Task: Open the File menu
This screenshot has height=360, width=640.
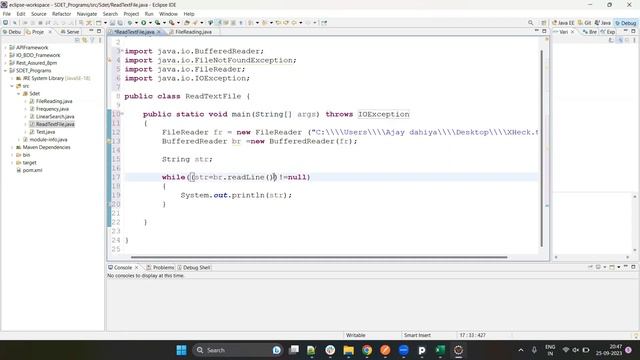Action: (x=7, y=14)
